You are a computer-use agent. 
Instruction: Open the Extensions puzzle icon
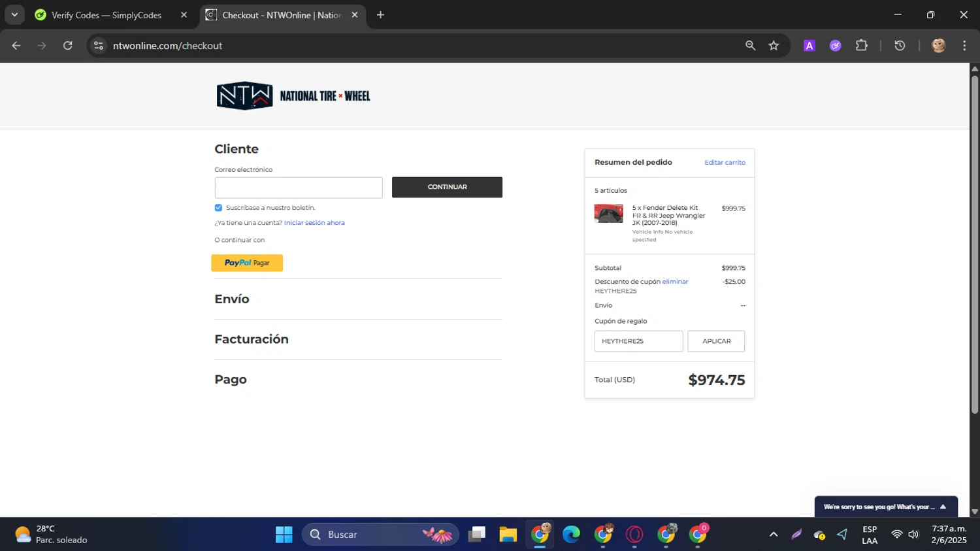[862, 46]
